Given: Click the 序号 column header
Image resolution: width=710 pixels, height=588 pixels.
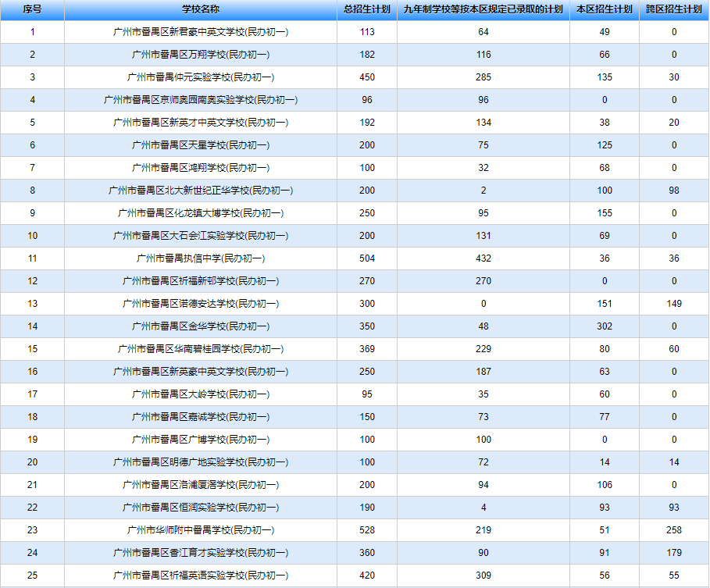Looking at the screenshot, I should coord(32,9).
